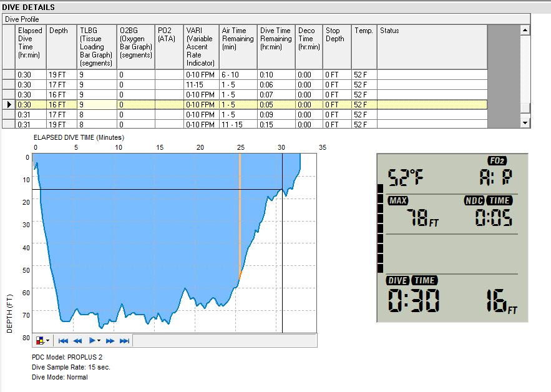Click the 0:15 dive time remaining cell
Screen dimensions: 551x392
pyautogui.click(x=276, y=124)
